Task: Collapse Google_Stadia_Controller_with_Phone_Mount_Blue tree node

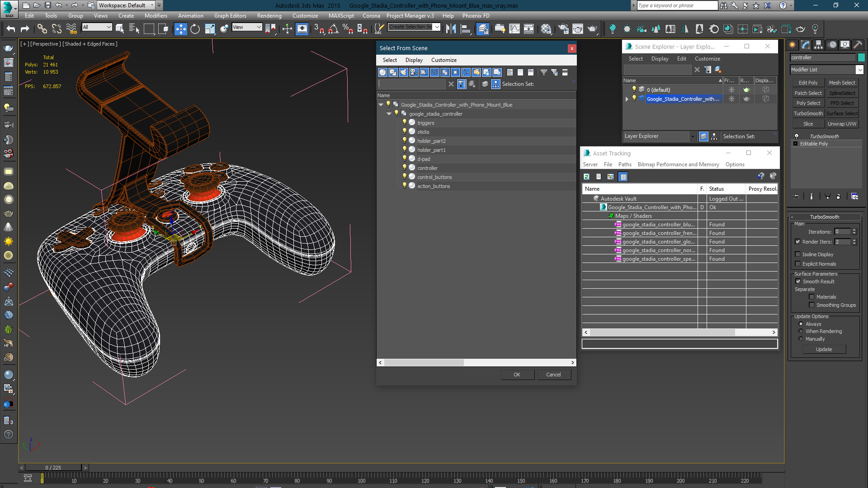Action: [381, 105]
